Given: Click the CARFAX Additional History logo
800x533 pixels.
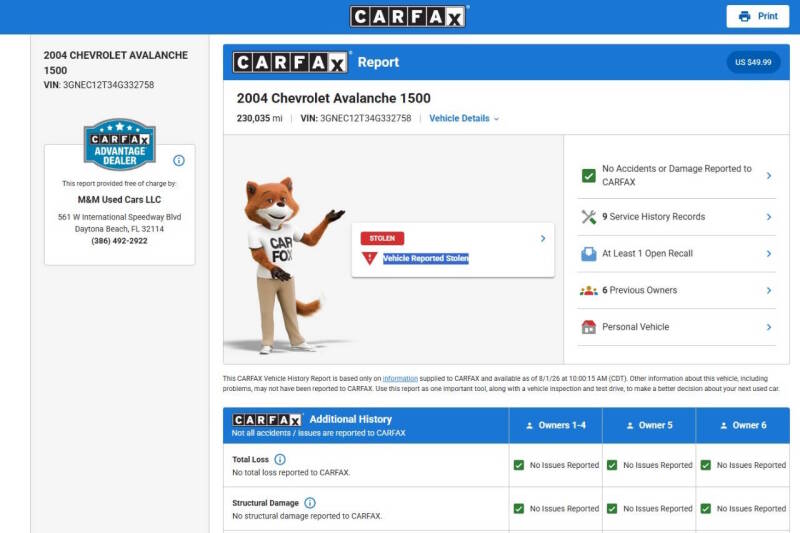Looking at the screenshot, I should tap(267, 420).
